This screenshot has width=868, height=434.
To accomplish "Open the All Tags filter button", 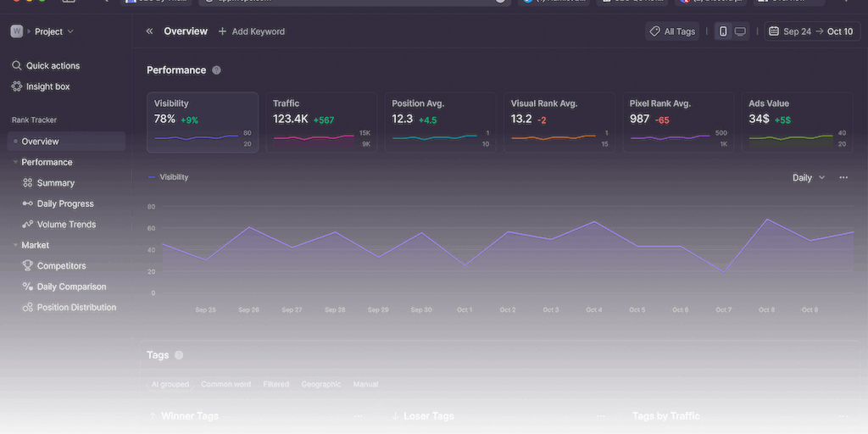I will click(672, 31).
